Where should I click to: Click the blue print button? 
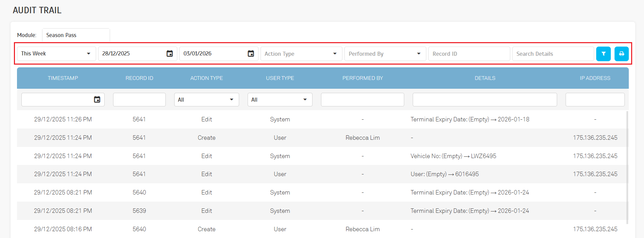pyautogui.click(x=621, y=54)
